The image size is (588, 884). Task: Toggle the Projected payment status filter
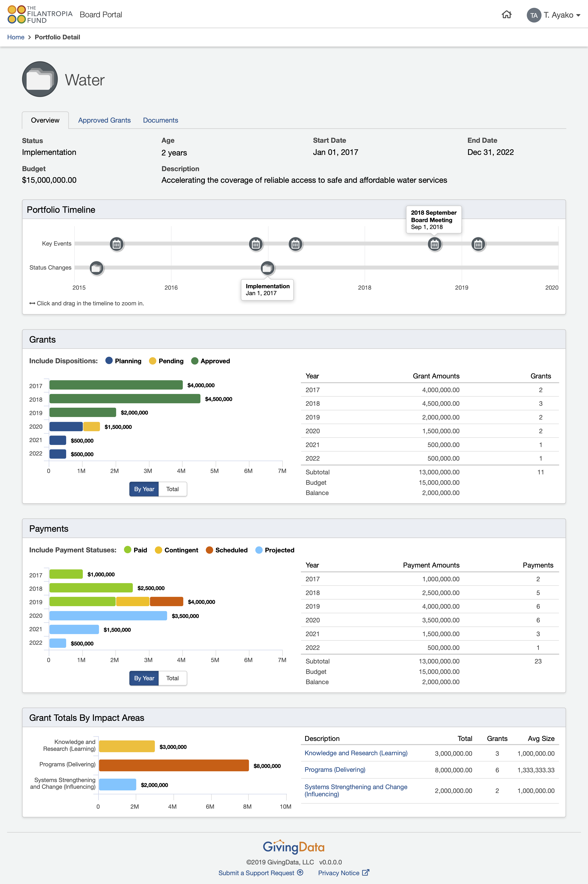coord(275,550)
